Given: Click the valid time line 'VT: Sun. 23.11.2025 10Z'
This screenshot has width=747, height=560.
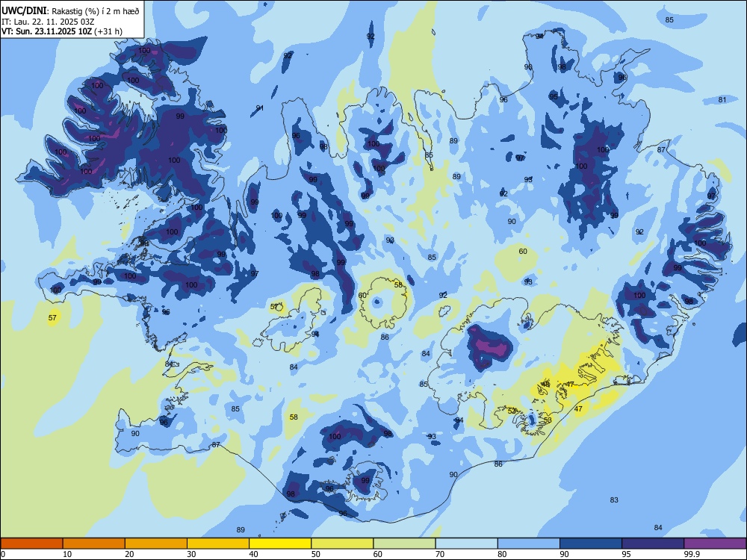Looking at the screenshot, I should point(47,31).
